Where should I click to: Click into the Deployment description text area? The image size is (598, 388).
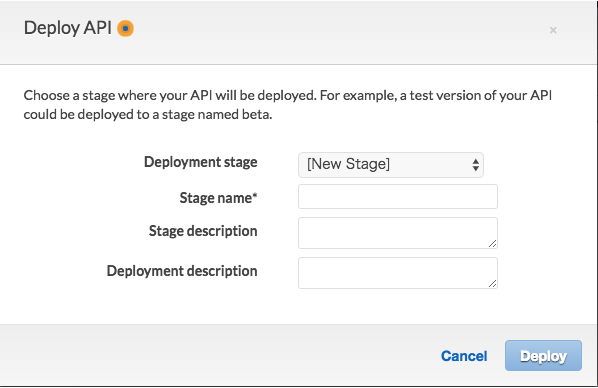[398, 273]
